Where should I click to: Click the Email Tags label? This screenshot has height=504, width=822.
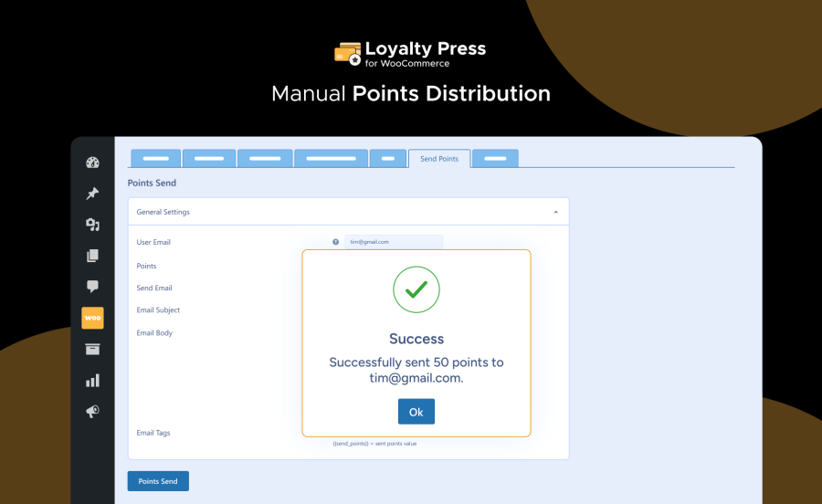[153, 433]
